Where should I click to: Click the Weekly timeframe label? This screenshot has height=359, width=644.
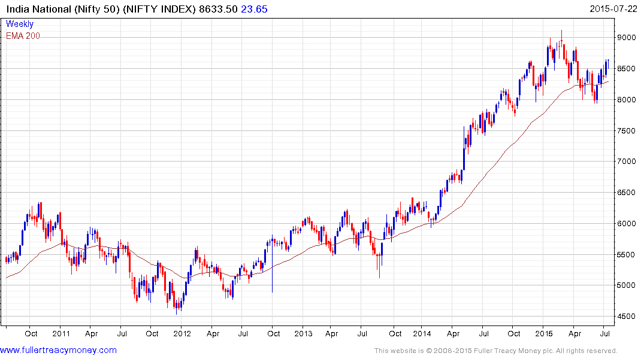pos(20,24)
